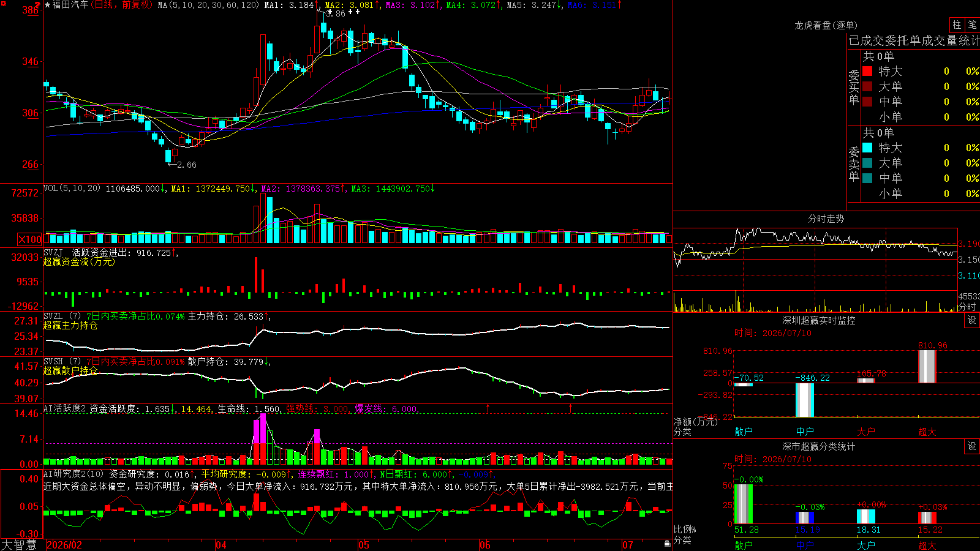Click the 超大 bar in 深圳超赢实时监控 chart
Image resolution: width=980 pixels, height=551 pixels.
coord(927,366)
